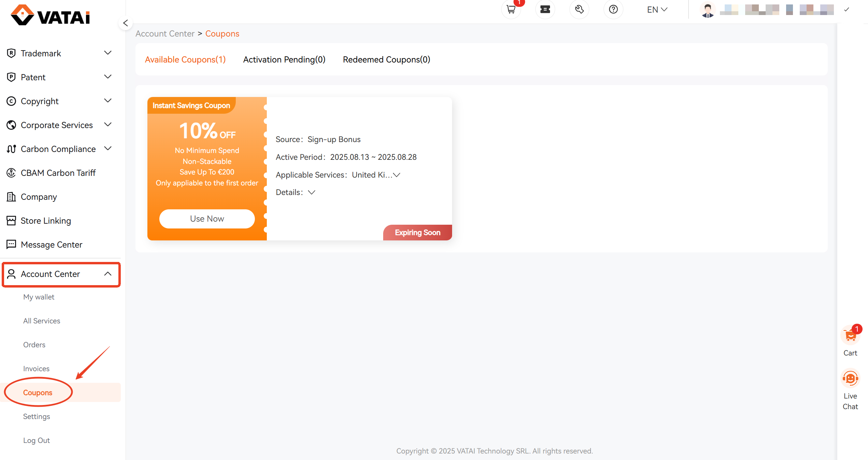This screenshot has height=460, width=868.
Task: Expand the coupon Details chevron
Action: point(311,192)
